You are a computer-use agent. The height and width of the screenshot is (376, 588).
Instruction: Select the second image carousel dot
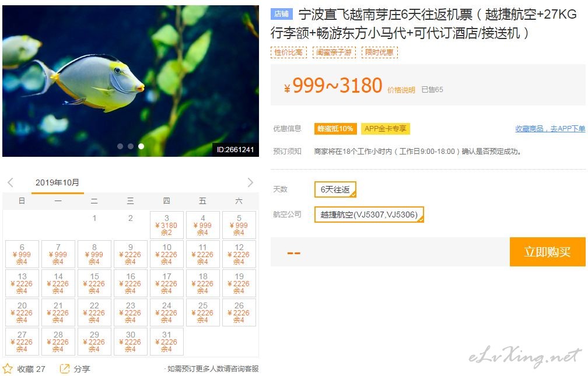coord(131,146)
